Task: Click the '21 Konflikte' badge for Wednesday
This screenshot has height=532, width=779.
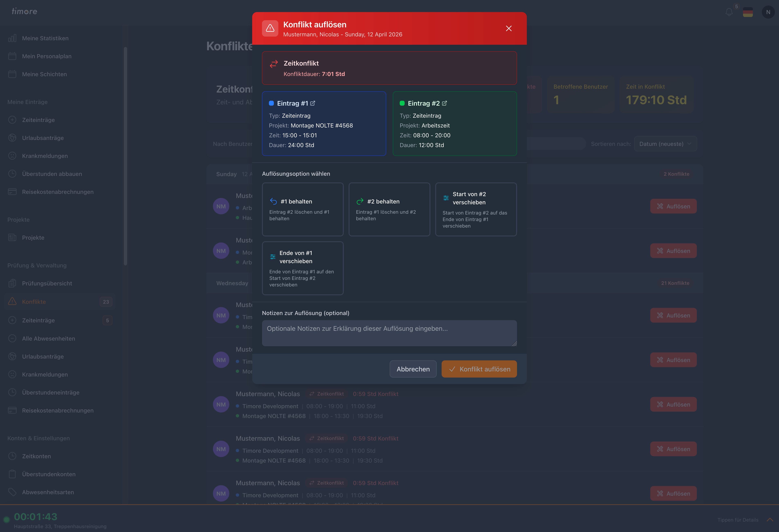Action: 675,283
